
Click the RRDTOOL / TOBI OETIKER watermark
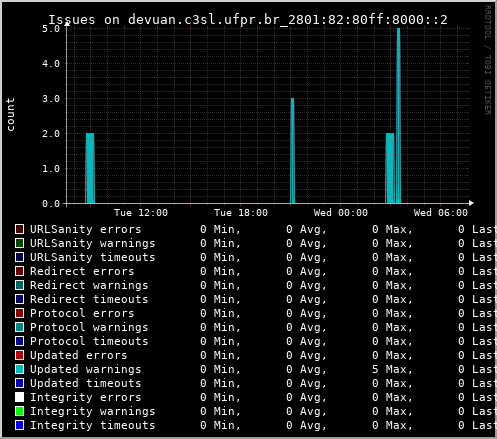point(487,60)
